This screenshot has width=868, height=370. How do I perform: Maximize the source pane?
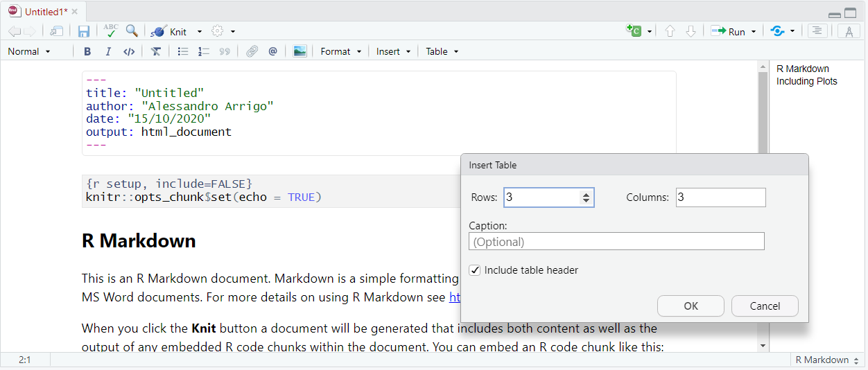click(x=850, y=14)
